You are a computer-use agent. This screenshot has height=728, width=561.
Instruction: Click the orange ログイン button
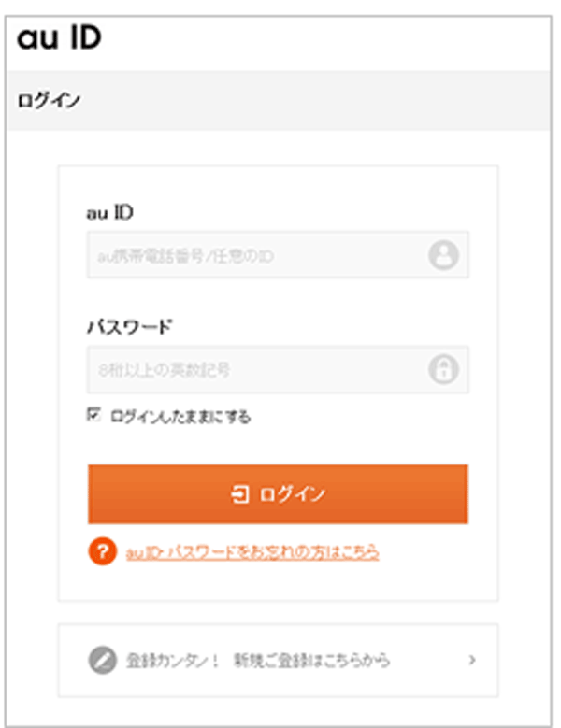pyautogui.click(x=279, y=494)
